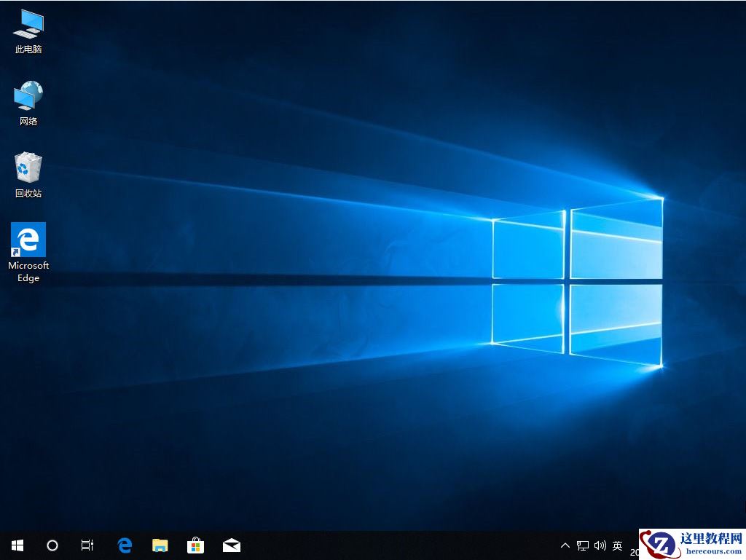Open the 英 input language selector
The width and height of the screenshot is (746, 560).
tap(616, 545)
